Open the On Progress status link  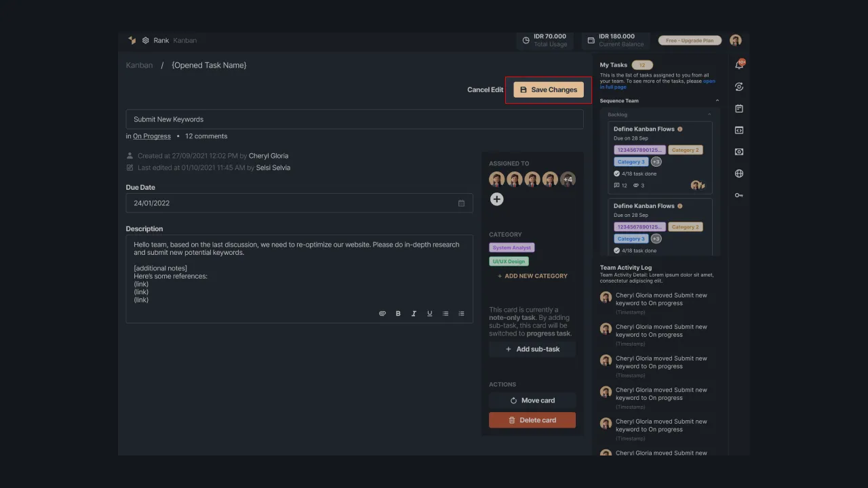pos(152,136)
